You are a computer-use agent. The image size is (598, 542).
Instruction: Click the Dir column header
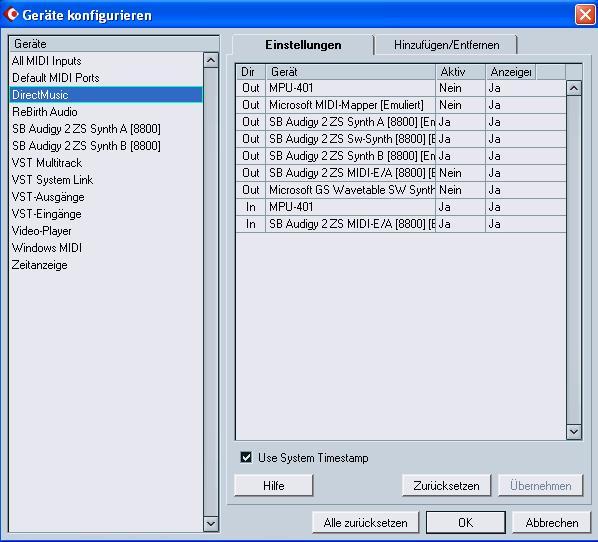tap(251, 72)
